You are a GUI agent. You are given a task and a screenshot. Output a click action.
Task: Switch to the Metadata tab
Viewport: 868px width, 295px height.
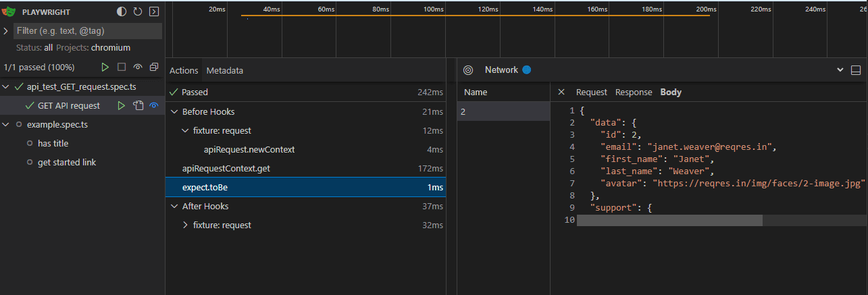(x=225, y=70)
